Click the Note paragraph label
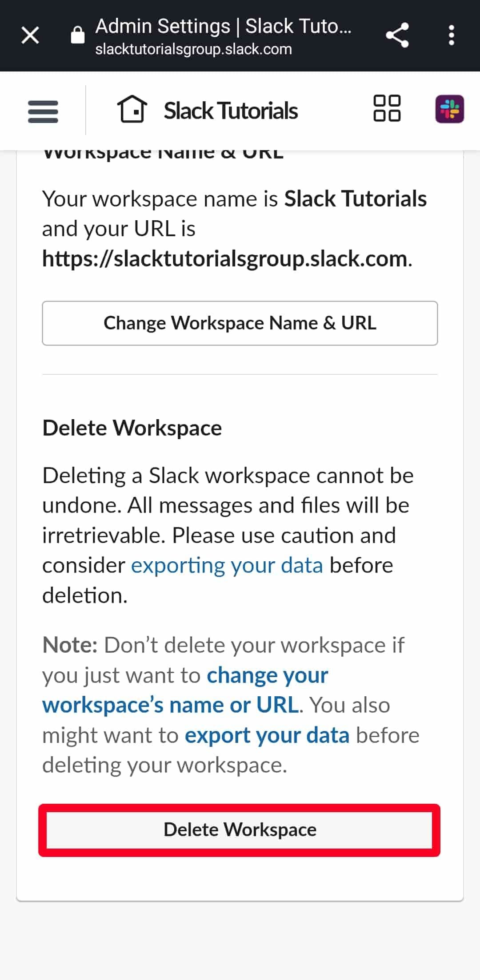Screen dimensions: 480x980 [x=70, y=645]
